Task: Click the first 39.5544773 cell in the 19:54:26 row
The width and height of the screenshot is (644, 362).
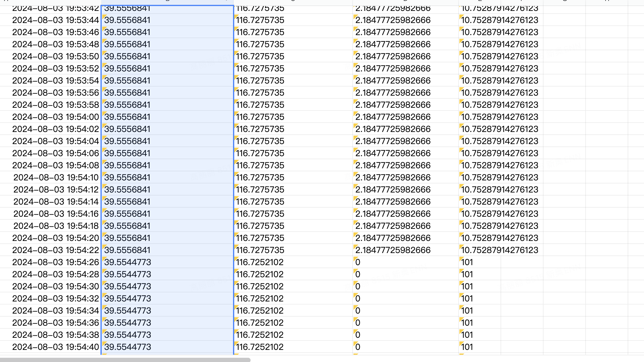Action: tap(127, 262)
